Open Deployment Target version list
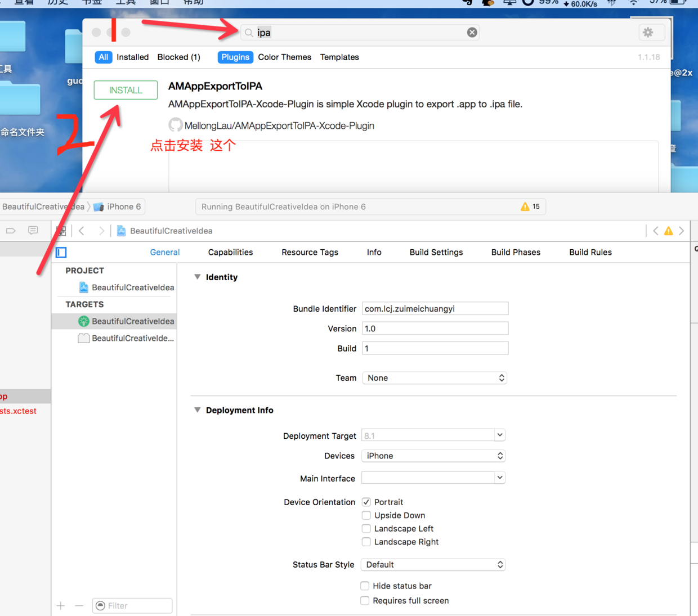 pos(499,435)
